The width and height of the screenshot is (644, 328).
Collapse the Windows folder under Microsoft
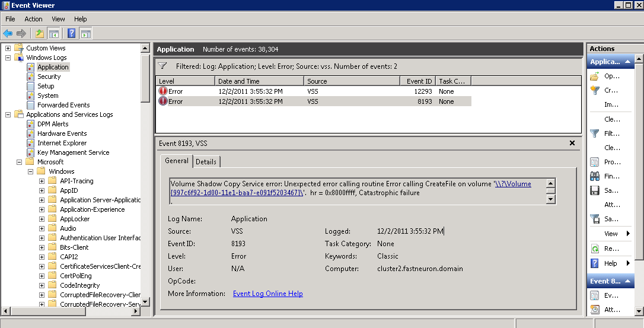[x=30, y=171]
